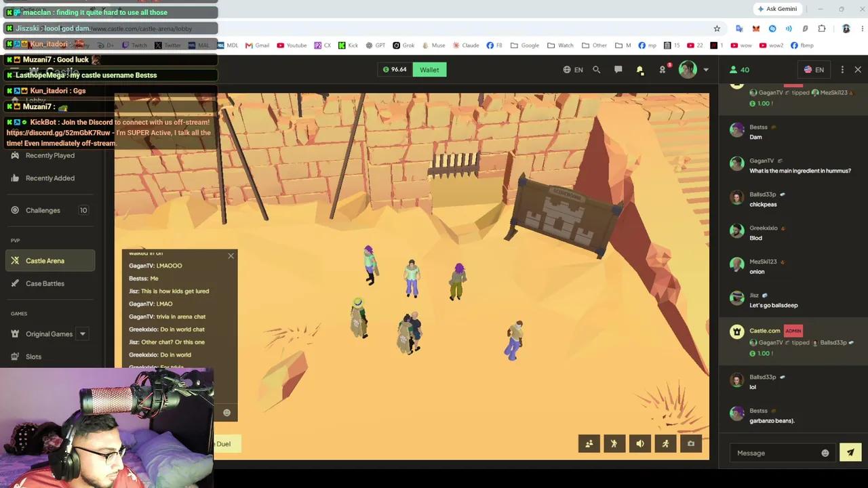Open the Chrome profile avatar menu
Image resolution: width=868 pixels, height=488 pixels.
[x=846, y=28]
